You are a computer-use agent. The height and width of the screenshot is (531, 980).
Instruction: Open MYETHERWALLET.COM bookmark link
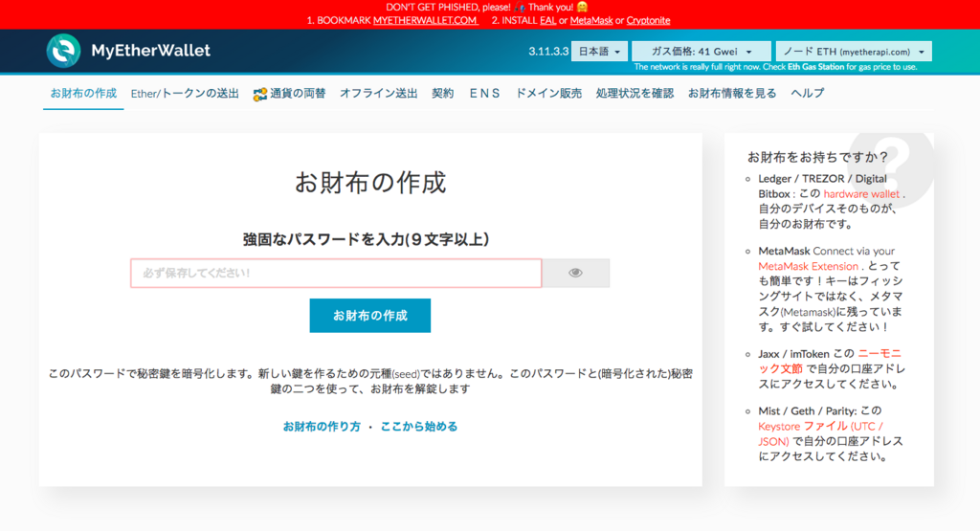pyautogui.click(x=425, y=21)
